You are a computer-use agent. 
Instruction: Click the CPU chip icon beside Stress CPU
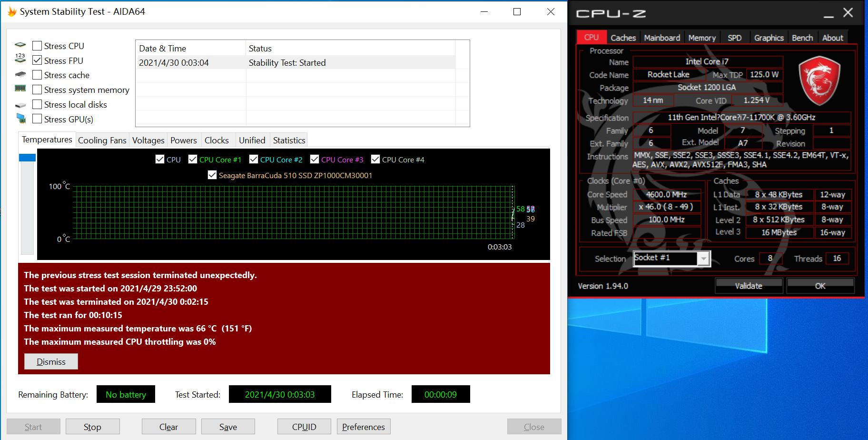(x=20, y=46)
